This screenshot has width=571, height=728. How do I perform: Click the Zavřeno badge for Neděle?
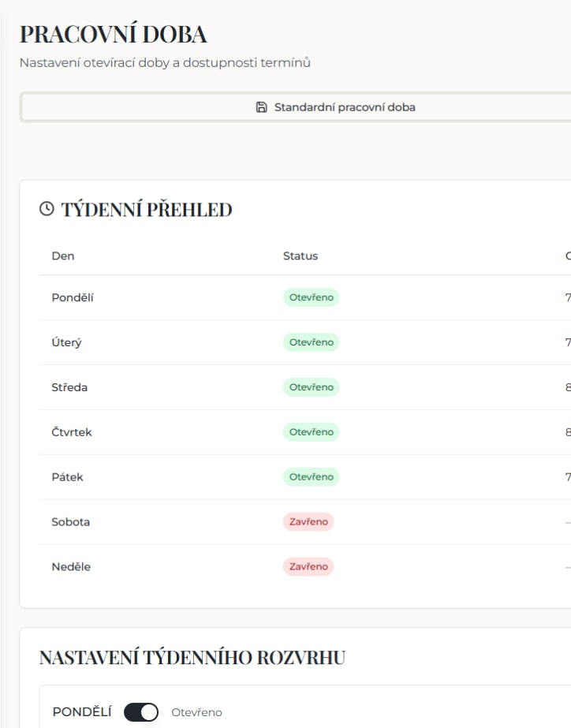308,567
